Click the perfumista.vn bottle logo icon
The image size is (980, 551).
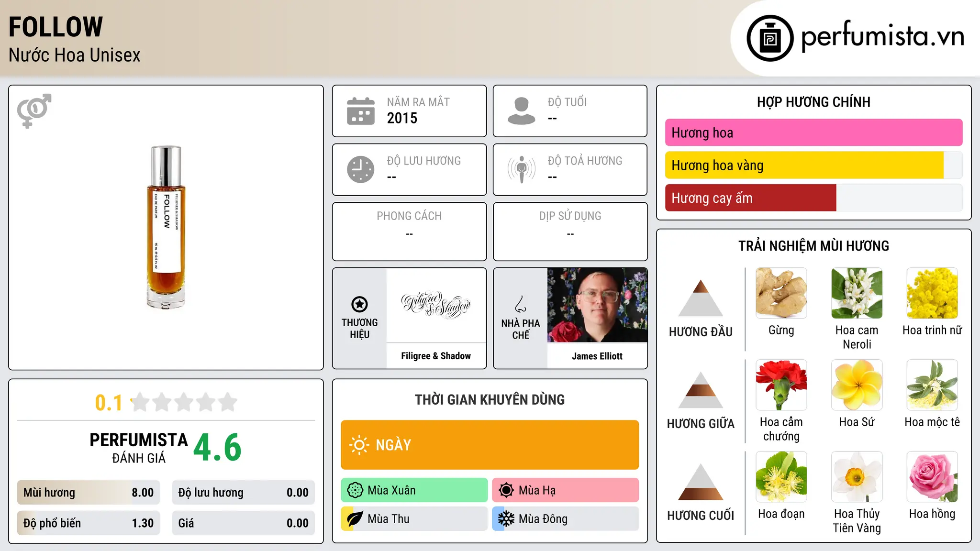click(x=770, y=38)
